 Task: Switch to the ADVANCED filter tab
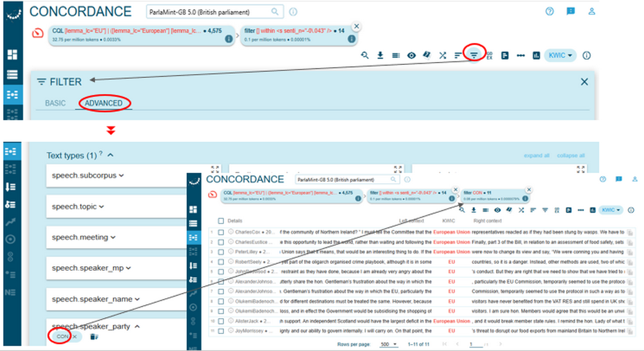click(103, 102)
